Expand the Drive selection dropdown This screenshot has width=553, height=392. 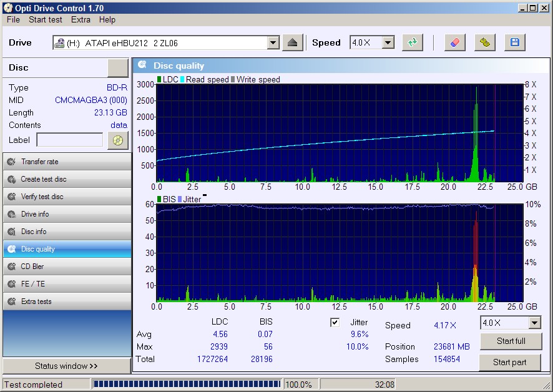273,42
